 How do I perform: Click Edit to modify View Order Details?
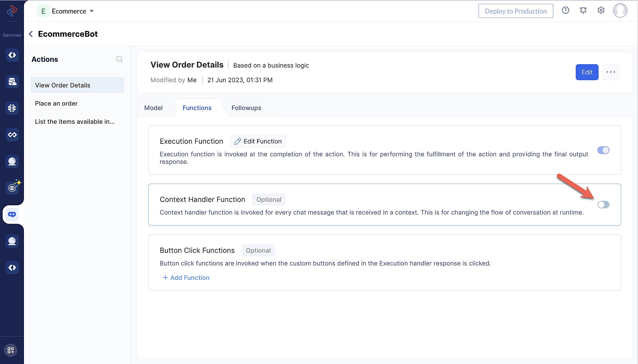587,72
